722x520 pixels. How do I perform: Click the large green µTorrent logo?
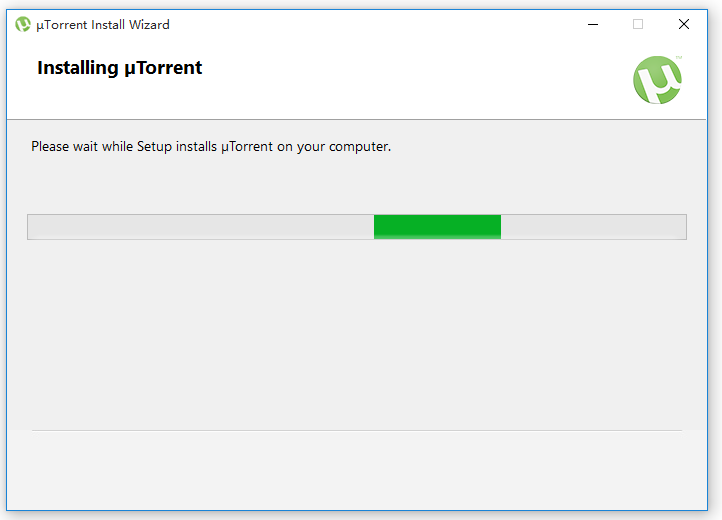pos(657,80)
